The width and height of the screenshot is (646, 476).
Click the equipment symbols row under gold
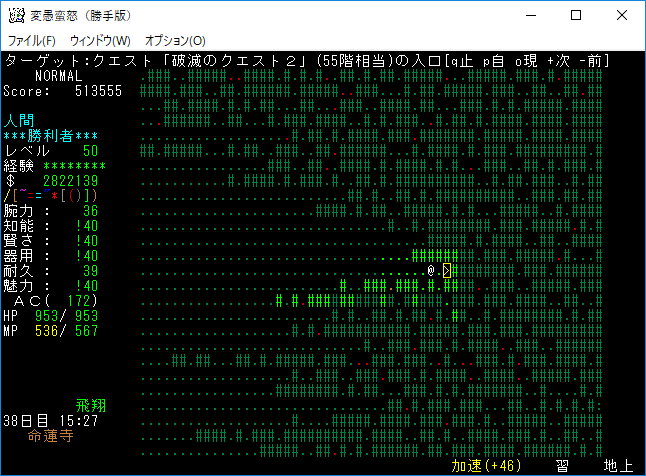[x=50, y=196]
